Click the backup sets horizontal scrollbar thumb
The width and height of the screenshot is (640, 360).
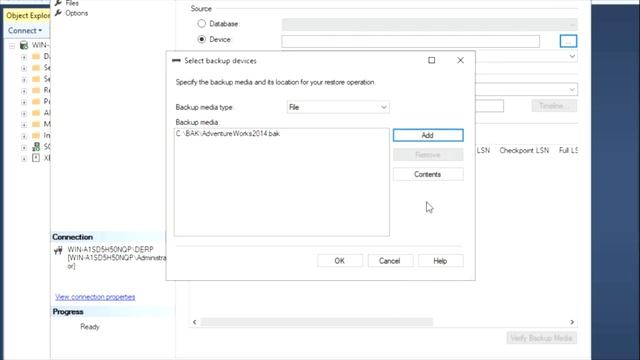[316, 322]
